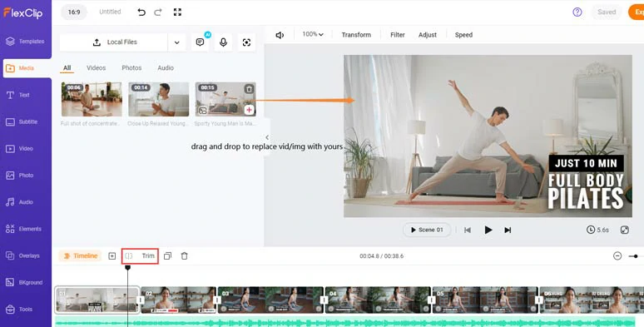This screenshot has height=327, width=644.
Task: Open the 100% zoom dropdown
Action: pos(313,34)
